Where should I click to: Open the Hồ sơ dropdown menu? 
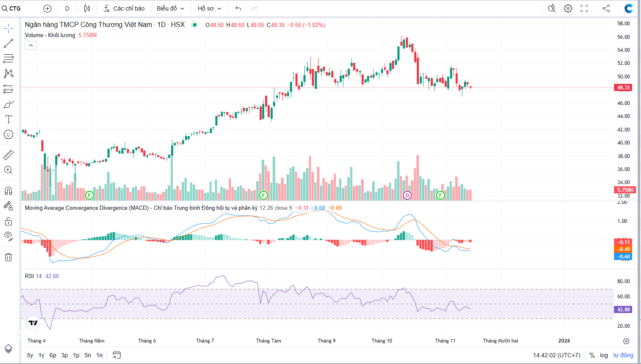(209, 8)
